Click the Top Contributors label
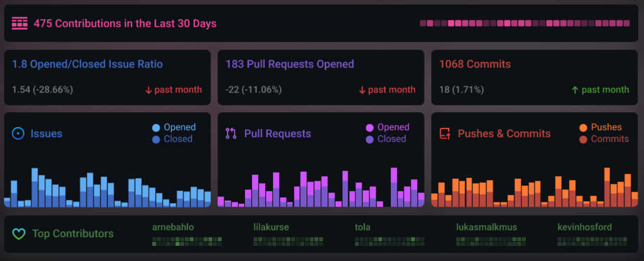The image size is (644, 261). click(x=73, y=234)
